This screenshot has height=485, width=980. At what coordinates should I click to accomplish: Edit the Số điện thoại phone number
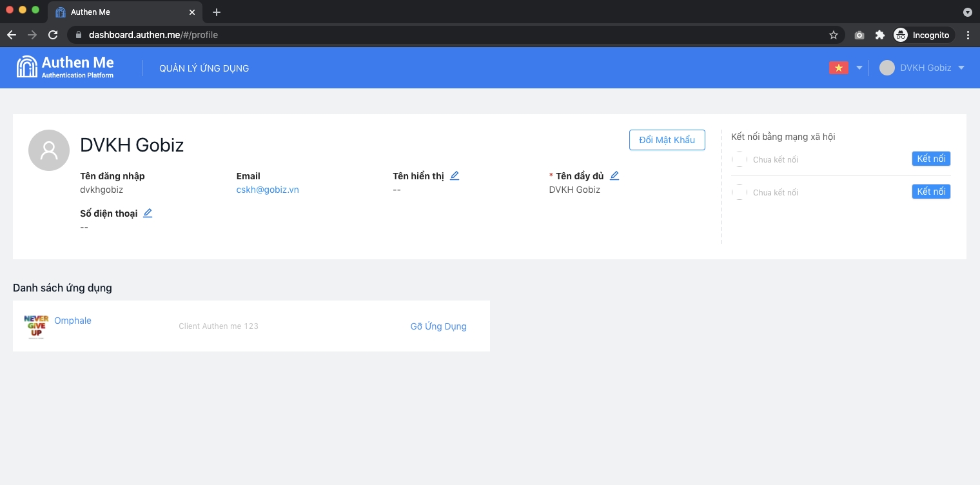[148, 213]
